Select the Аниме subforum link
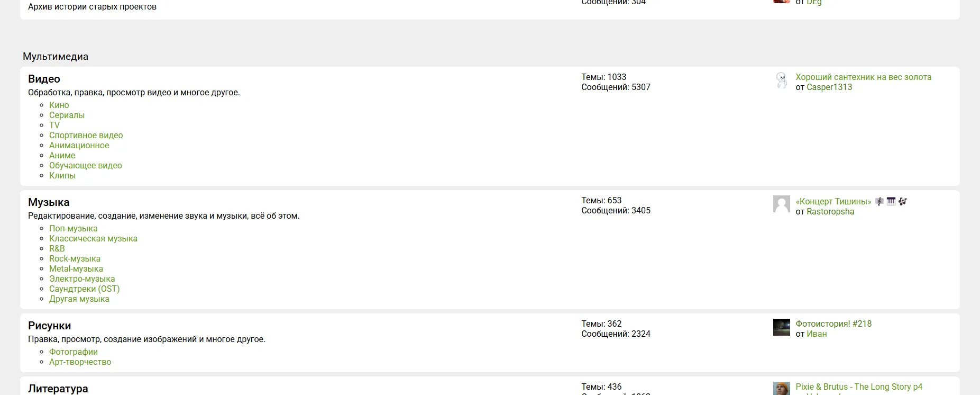980x395 pixels. click(x=62, y=155)
